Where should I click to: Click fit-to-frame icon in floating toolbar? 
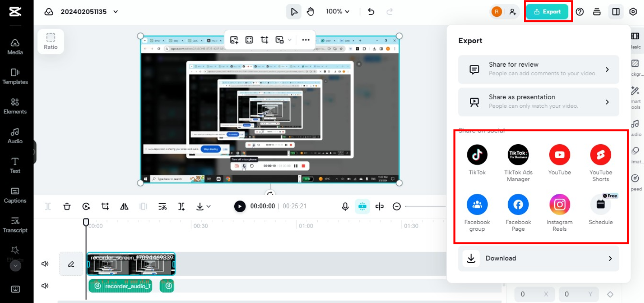point(249,40)
